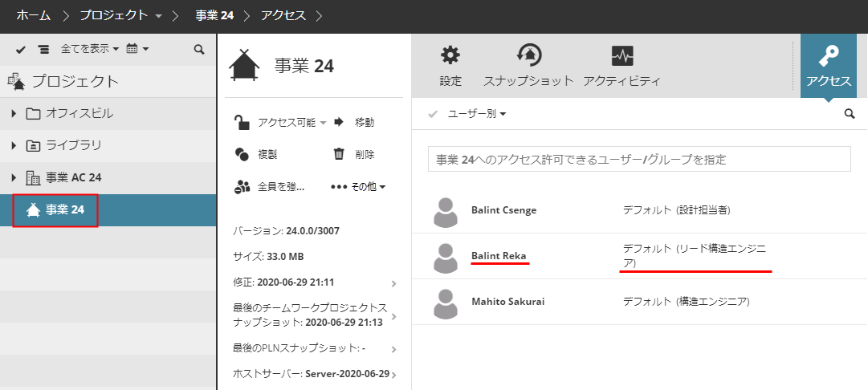The height and width of the screenshot is (390, 868).
Task: Open the Snapshot (スナップショット) panel
Action: pyautogui.click(x=528, y=56)
